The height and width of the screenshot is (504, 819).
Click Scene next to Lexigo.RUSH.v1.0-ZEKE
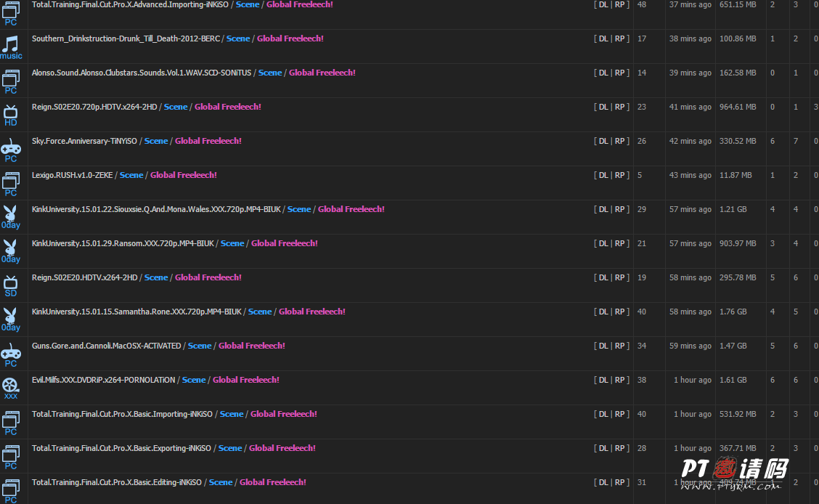click(x=131, y=175)
